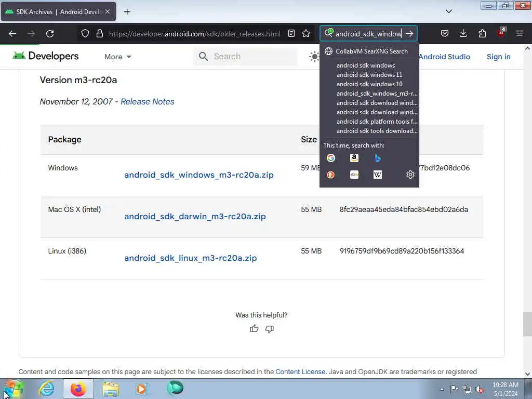Open Save to Pocket icon
532x399 pixels.
[x=445, y=34]
